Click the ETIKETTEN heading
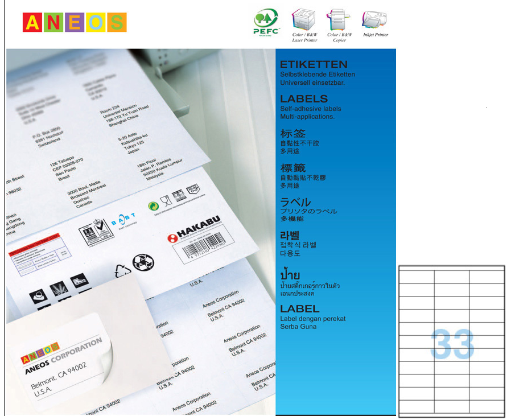The image size is (515, 420). [x=314, y=64]
